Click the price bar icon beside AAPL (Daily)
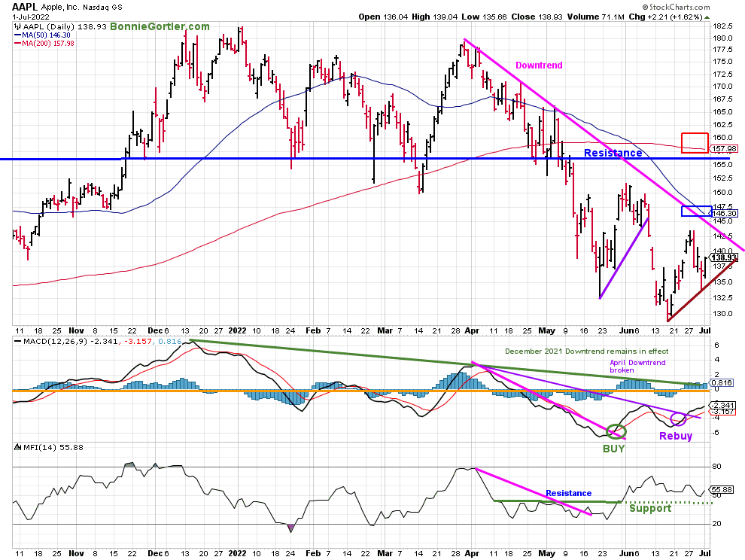Screen dimensions: 745x560 tap(17, 26)
